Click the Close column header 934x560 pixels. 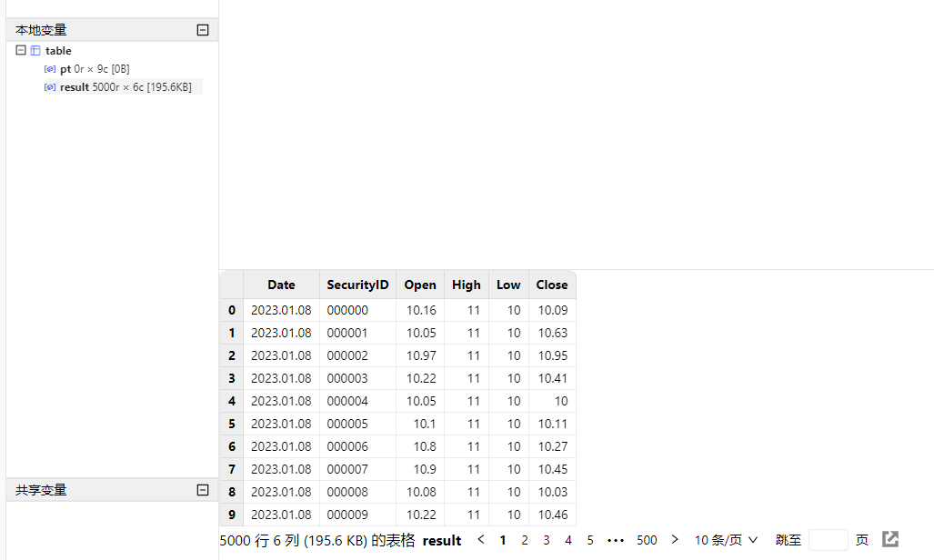(x=552, y=285)
